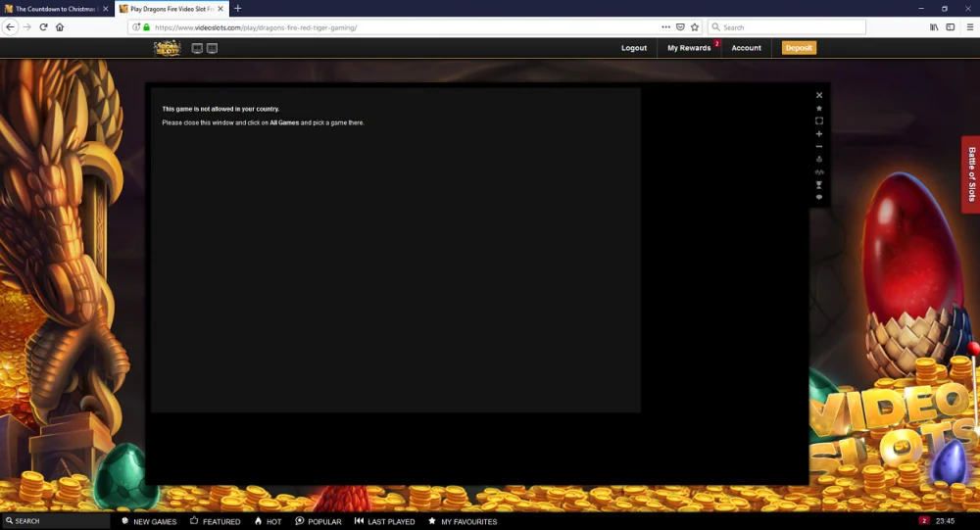980x530 pixels.
Task: Click the browser Search box
Action: click(x=787, y=26)
